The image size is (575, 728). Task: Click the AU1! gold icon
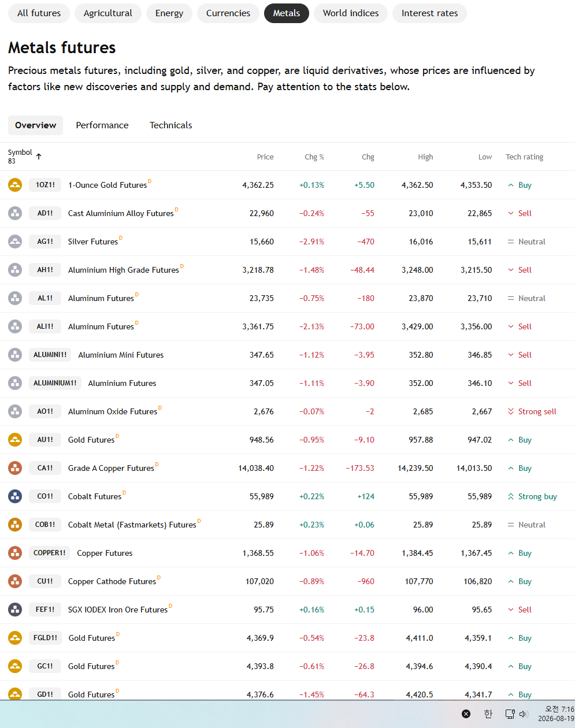pos(15,440)
